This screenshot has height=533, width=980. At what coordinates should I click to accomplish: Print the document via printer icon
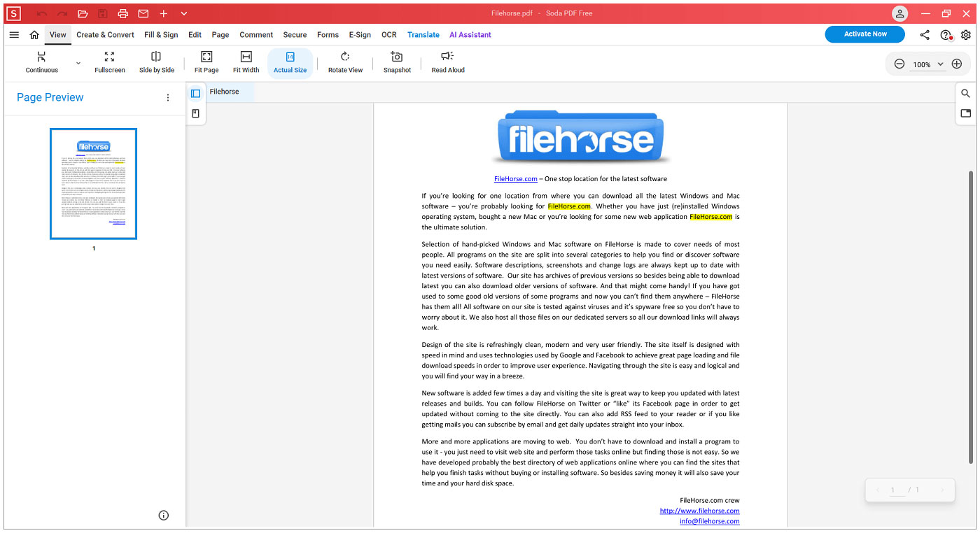click(123, 14)
